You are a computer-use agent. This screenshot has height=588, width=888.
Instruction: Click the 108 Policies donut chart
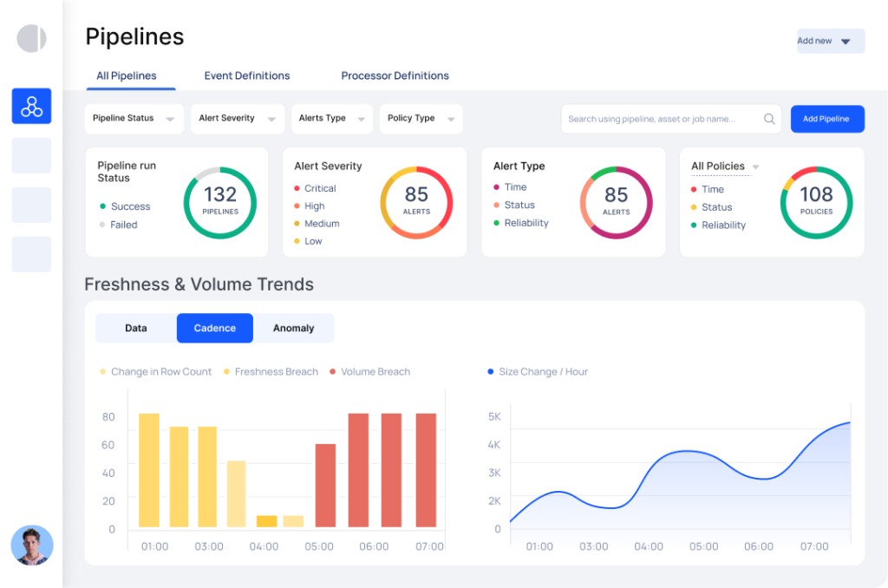click(x=815, y=203)
